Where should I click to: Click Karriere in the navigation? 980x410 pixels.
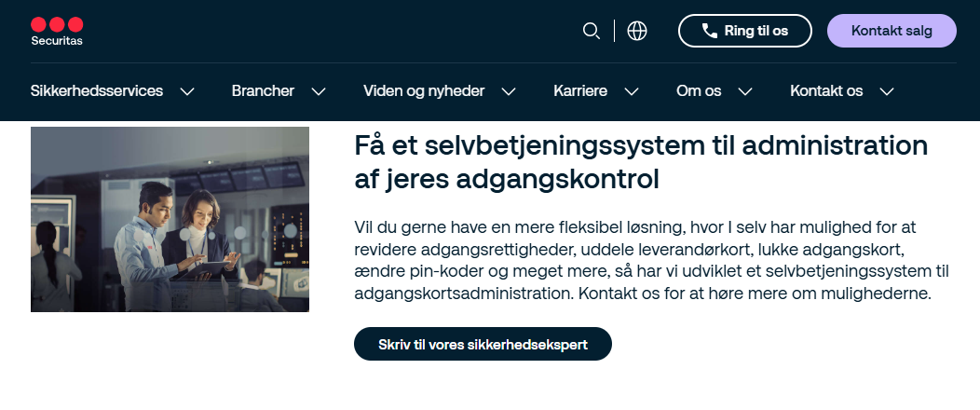pyautogui.click(x=580, y=91)
